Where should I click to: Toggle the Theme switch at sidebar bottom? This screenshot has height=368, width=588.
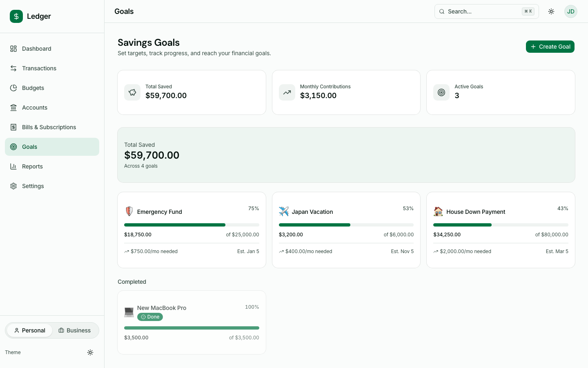tap(90, 352)
